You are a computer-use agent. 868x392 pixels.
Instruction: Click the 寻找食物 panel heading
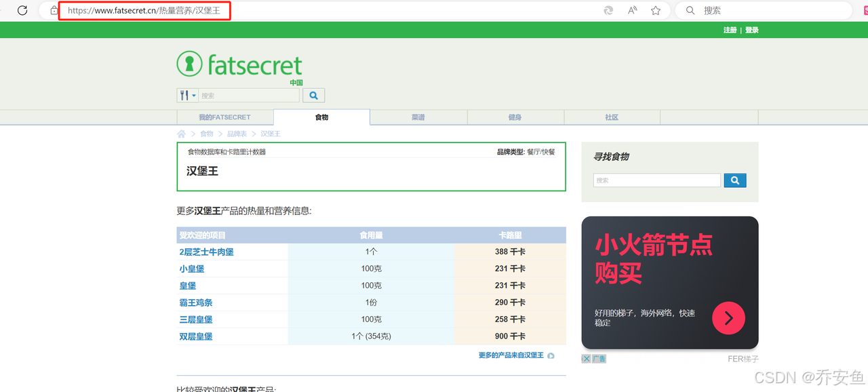pos(611,157)
